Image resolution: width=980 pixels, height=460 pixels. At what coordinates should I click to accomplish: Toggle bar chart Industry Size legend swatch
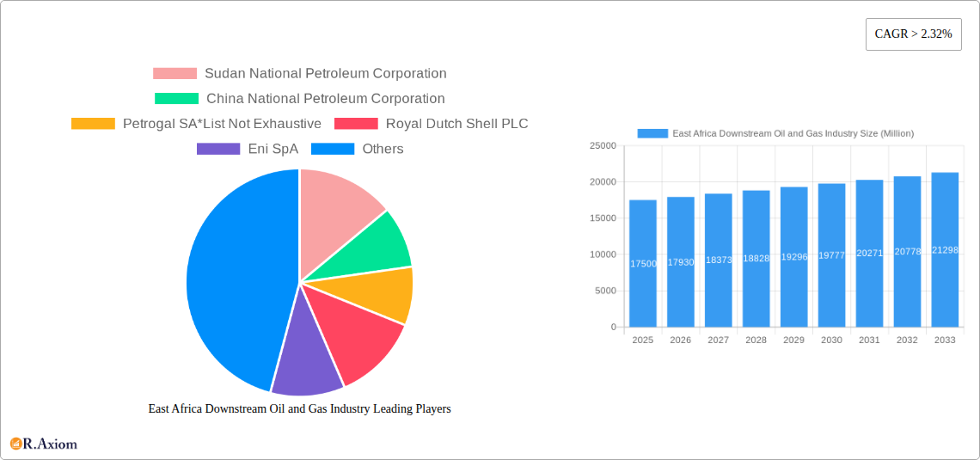[x=652, y=133]
